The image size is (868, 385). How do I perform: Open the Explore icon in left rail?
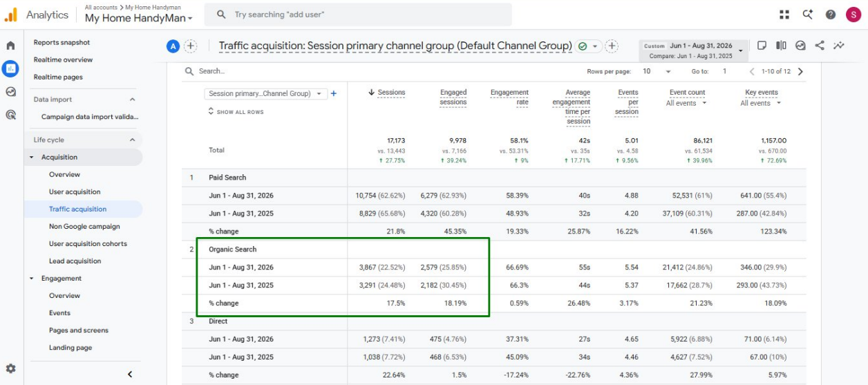pos(10,92)
